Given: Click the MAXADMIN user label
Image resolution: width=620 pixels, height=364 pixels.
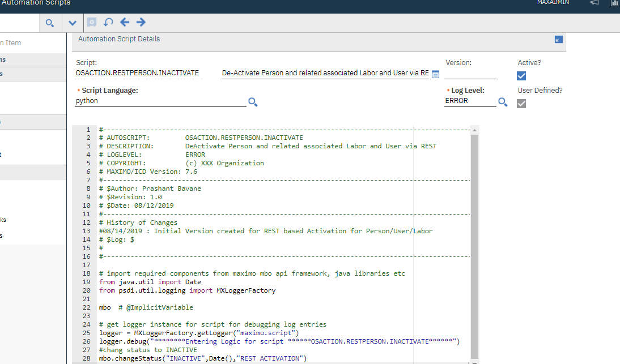Looking at the screenshot, I should 553,3.
